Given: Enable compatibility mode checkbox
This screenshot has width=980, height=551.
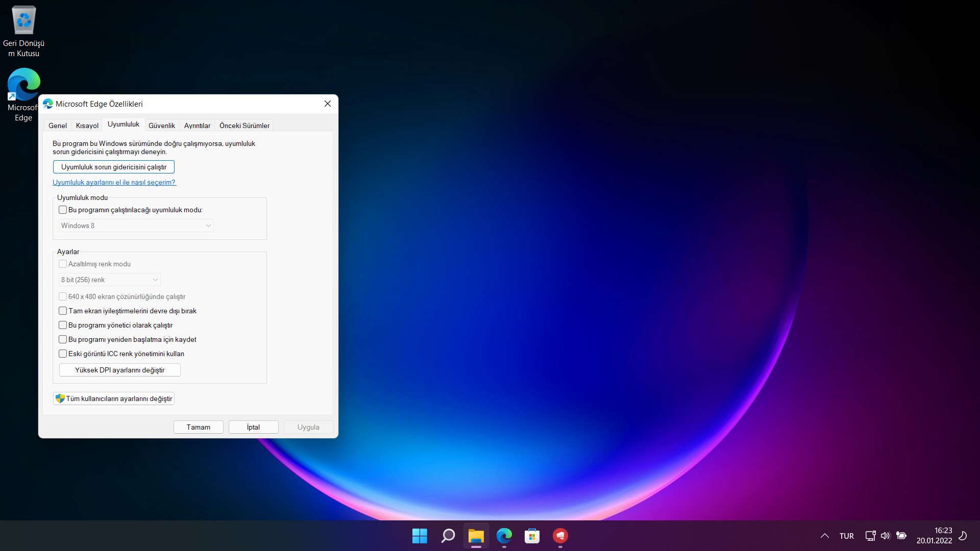Looking at the screenshot, I should click(x=63, y=210).
